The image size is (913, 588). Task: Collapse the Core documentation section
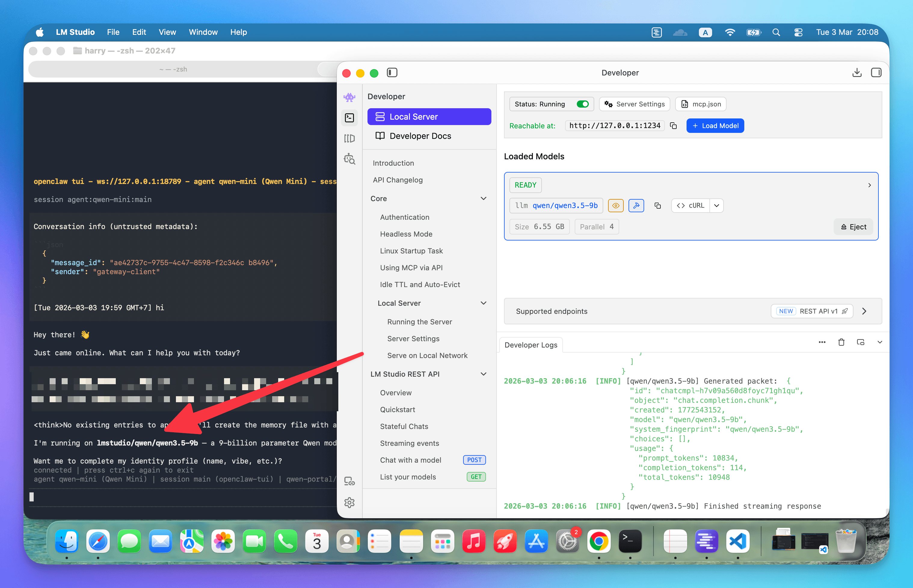pyautogui.click(x=484, y=198)
